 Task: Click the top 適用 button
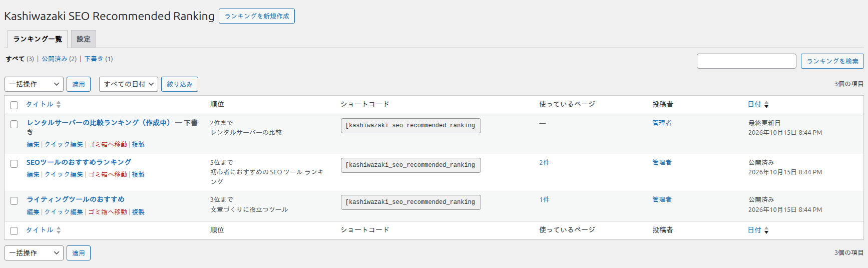[x=79, y=84]
